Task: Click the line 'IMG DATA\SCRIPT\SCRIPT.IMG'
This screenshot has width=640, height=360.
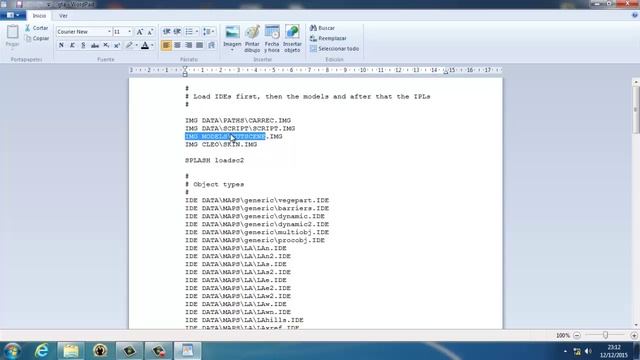Action: tap(240, 129)
